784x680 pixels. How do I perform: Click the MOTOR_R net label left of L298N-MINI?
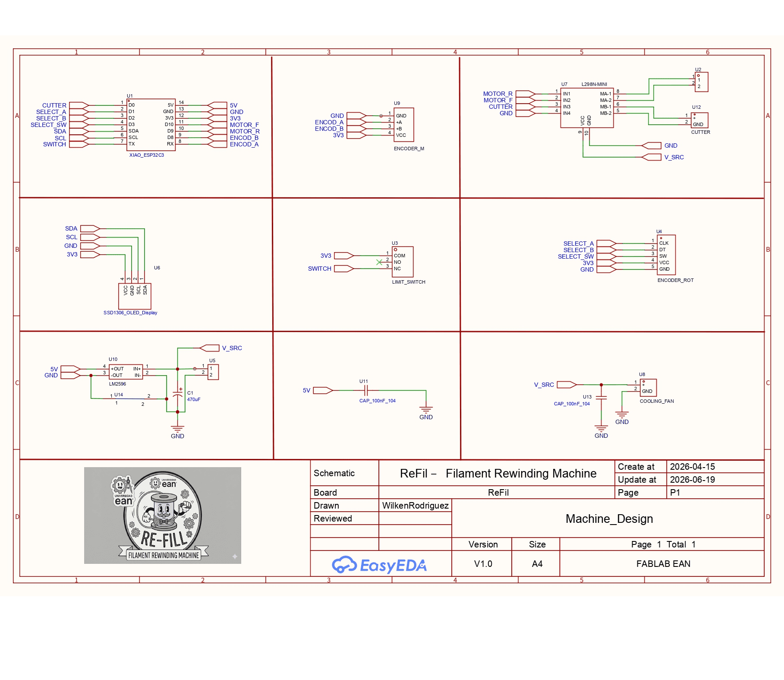click(x=498, y=94)
